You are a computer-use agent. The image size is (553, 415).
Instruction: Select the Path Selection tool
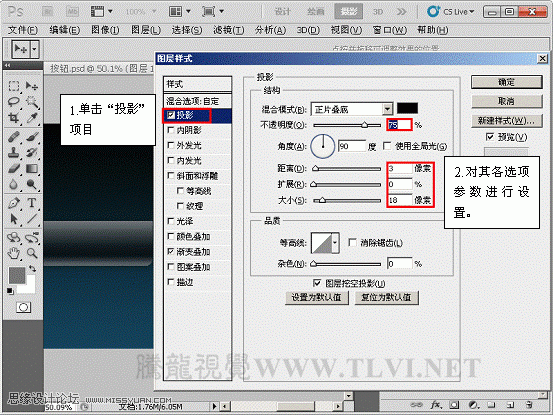point(14,219)
